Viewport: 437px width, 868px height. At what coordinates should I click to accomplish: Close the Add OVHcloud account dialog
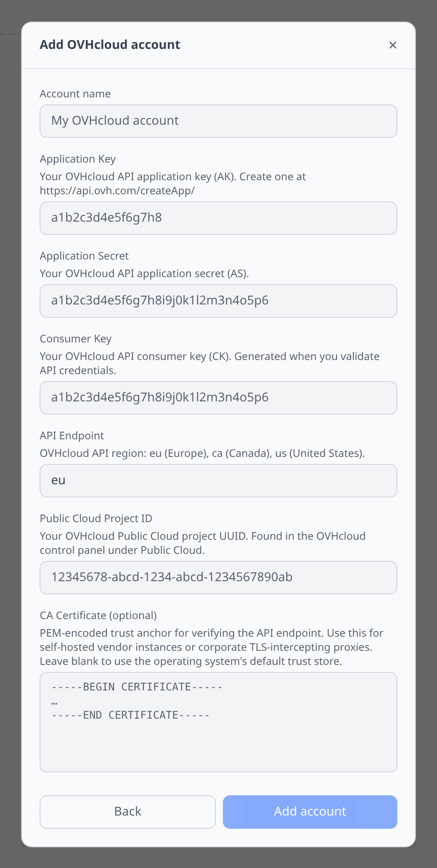(x=393, y=45)
